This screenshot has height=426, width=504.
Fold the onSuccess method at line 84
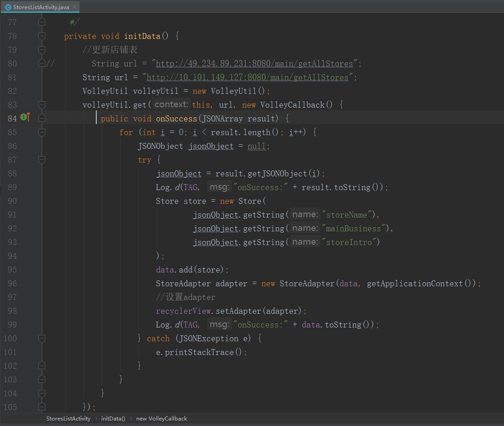42,118
